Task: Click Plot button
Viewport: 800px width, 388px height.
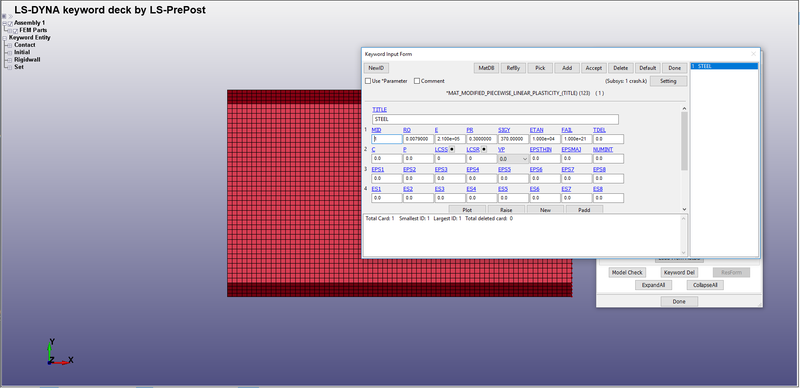Action: click(467, 210)
